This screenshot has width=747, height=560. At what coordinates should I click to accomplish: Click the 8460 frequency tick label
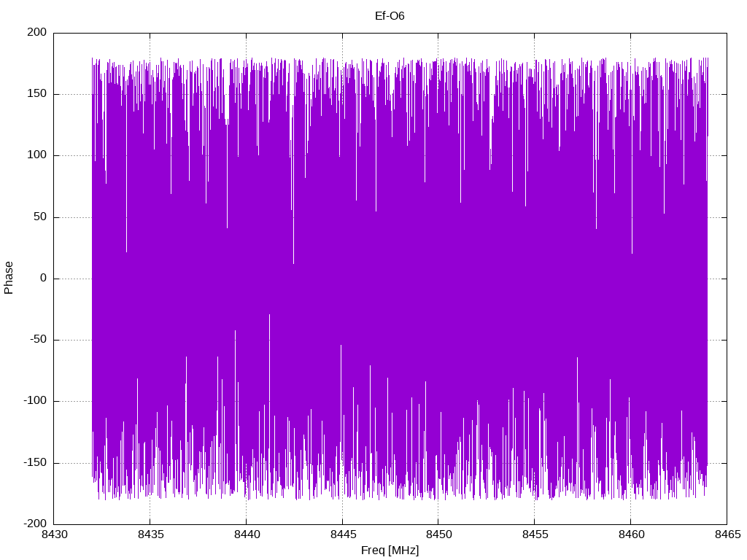tap(631, 534)
